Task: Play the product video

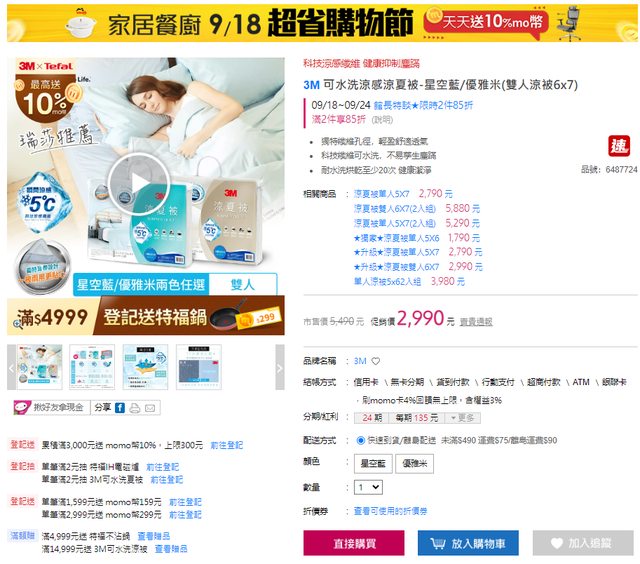Action: click(x=139, y=183)
